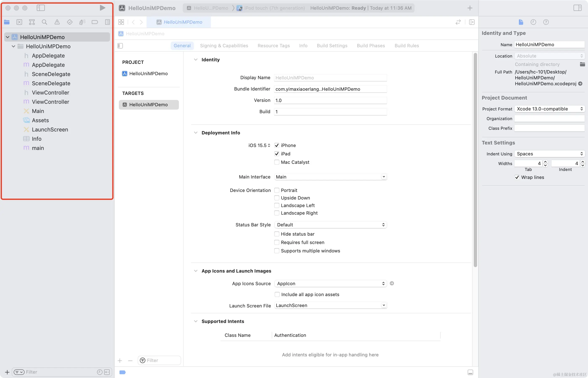Open the Issue navigator warning icon

[57, 22]
